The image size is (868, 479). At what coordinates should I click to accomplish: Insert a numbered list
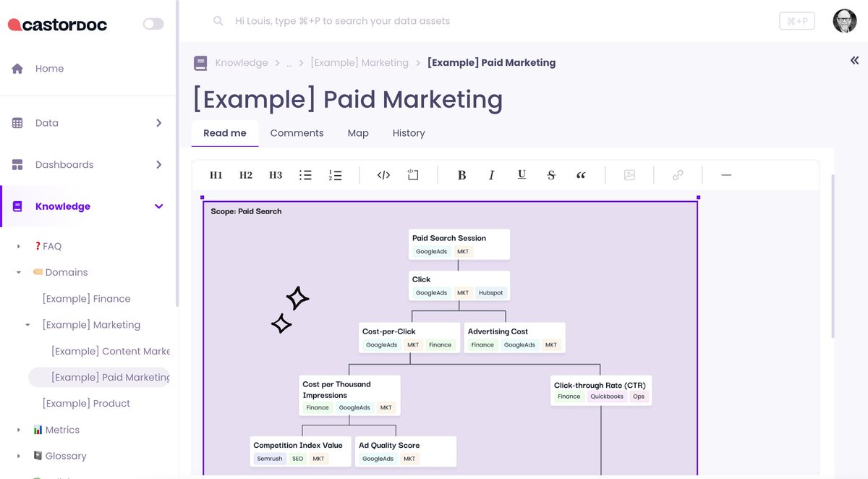(335, 175)
